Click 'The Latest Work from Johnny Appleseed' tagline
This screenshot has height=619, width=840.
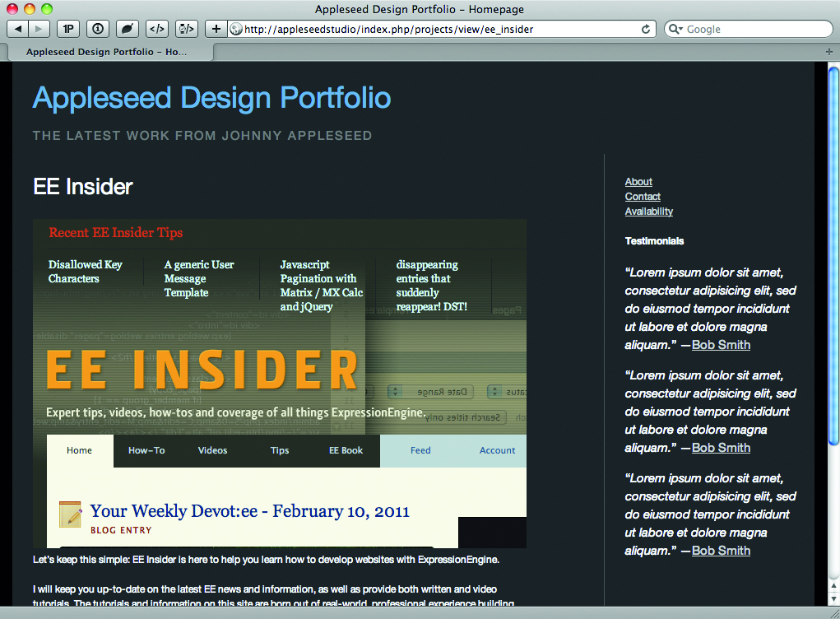click(202, 136)
